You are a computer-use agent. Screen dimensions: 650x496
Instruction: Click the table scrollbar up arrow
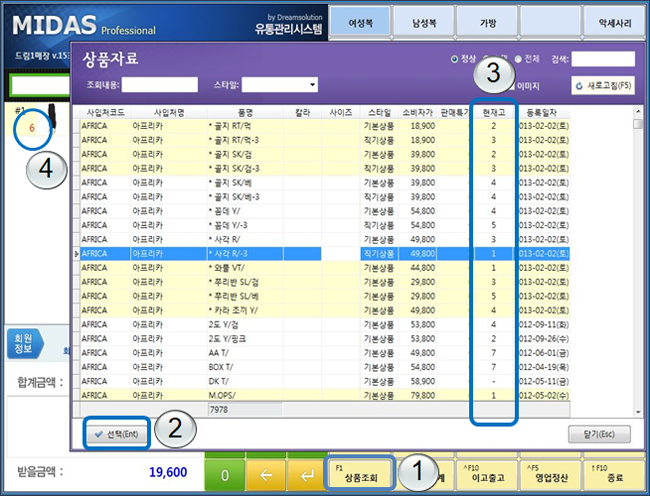638,111
